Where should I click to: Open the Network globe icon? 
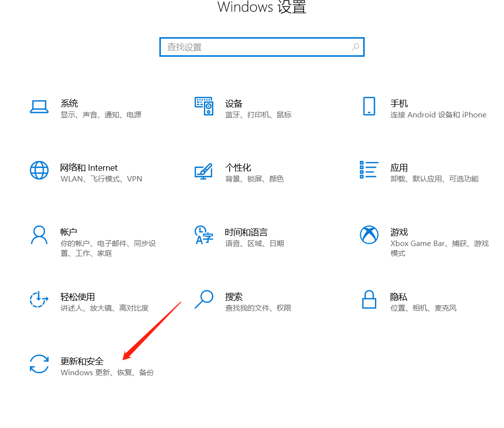coord(39,170)
